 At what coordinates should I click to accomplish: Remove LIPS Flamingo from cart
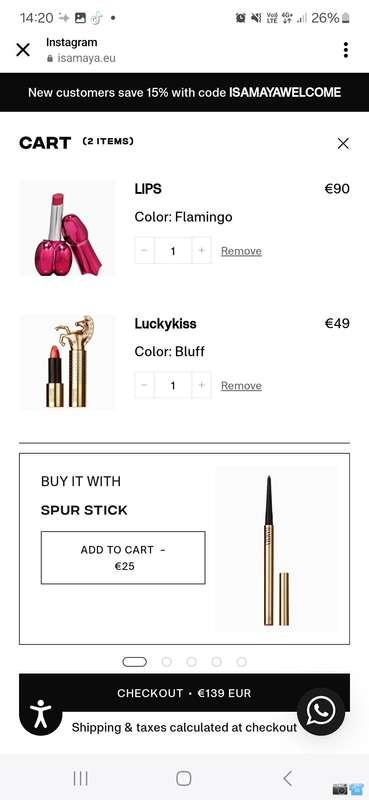[241, 251]
